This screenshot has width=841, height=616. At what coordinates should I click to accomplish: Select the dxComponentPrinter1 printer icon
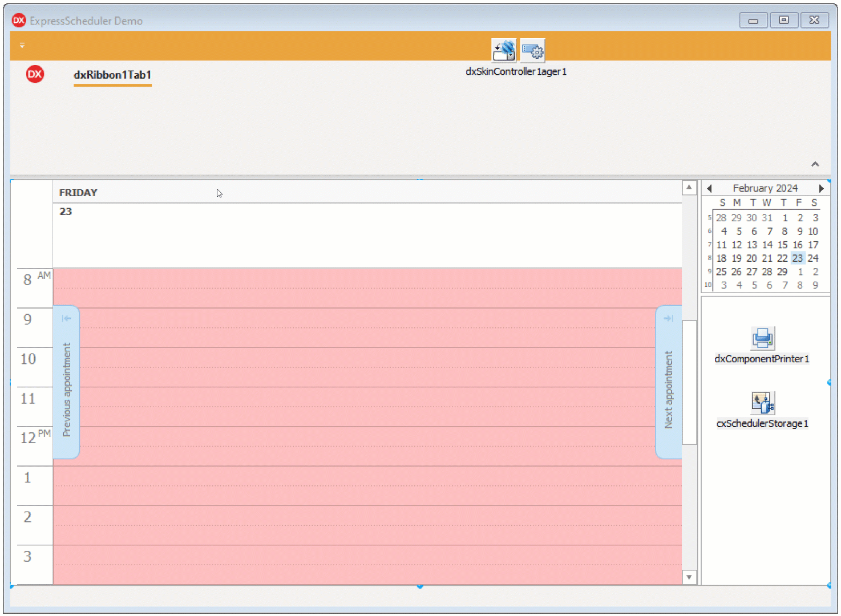(x=762, y=338)
